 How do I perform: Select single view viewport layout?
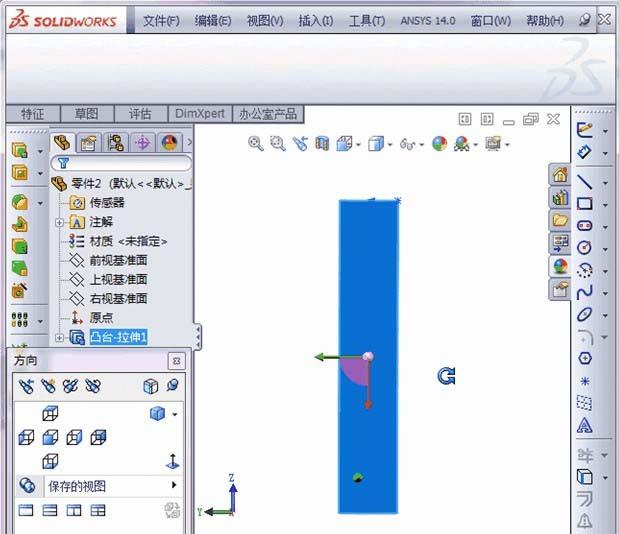pyautogui.click(x=26, y=511)
